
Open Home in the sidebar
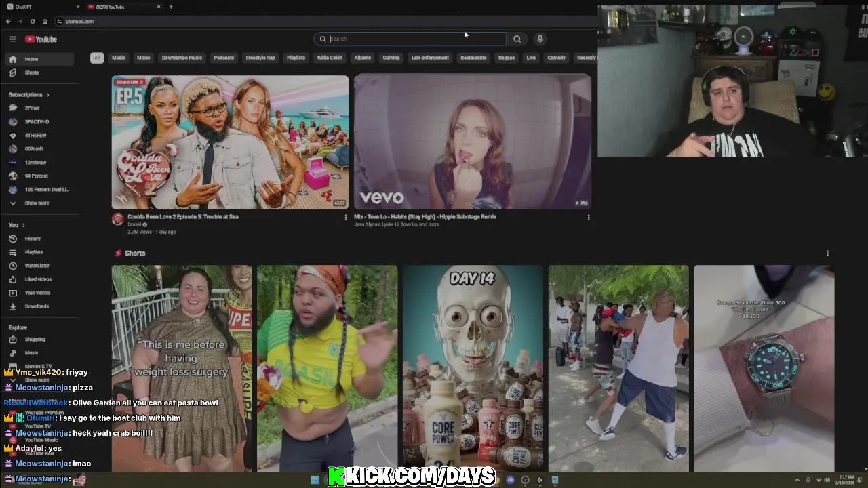click(x=41, y=59)
